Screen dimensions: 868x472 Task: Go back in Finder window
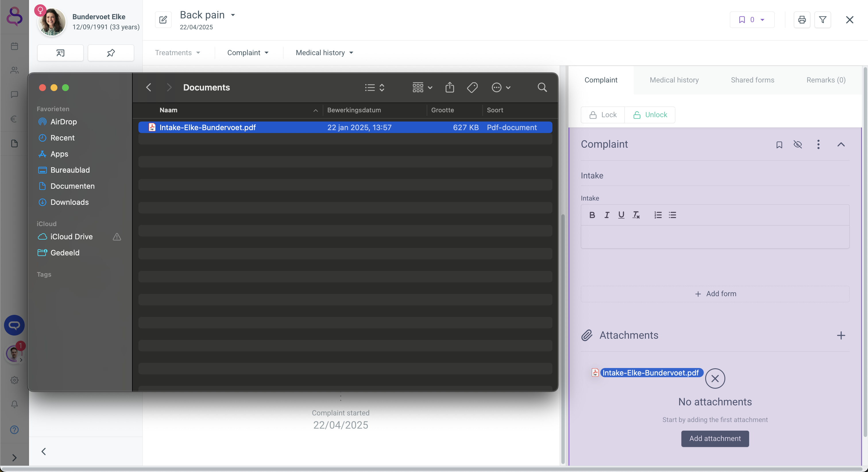[148, 88]
